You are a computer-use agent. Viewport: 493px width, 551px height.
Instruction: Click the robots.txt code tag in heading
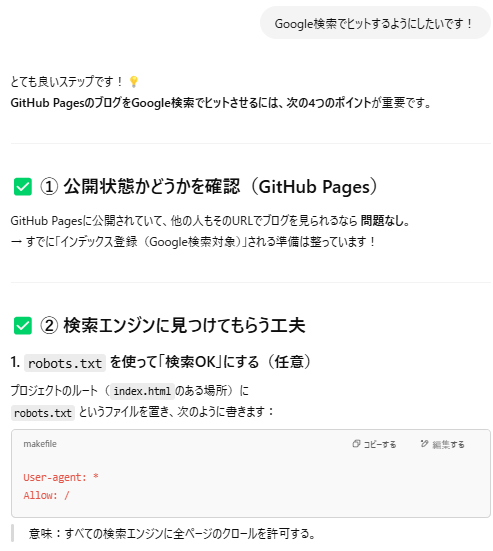tap(65, 363)
